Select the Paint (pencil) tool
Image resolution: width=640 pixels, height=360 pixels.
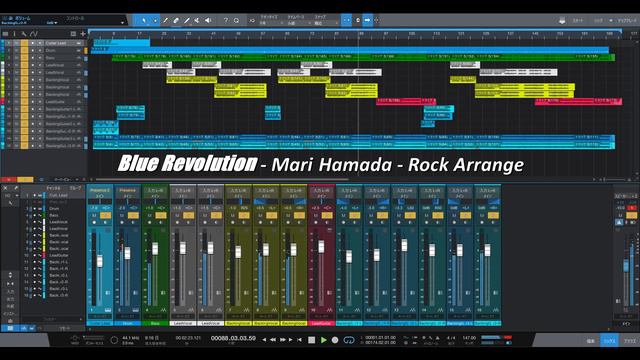click(x=165, y=20)
